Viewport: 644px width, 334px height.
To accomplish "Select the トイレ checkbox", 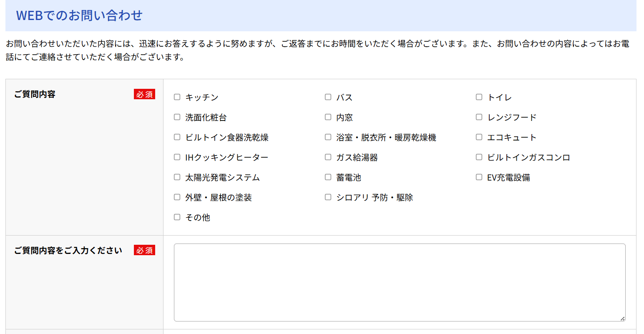I will pos(479,97).
